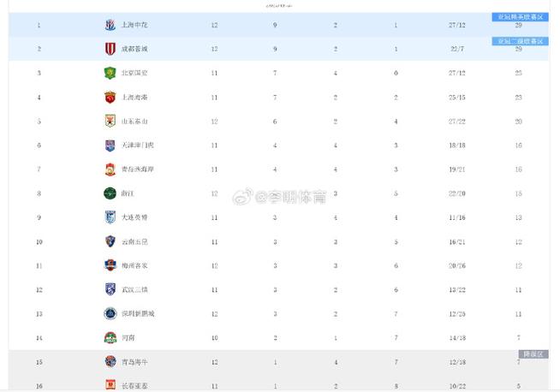Open the Beijing Guoan (北京国安) green badge
The width and height of the screenshot is (560, 392).
[110, 73]
